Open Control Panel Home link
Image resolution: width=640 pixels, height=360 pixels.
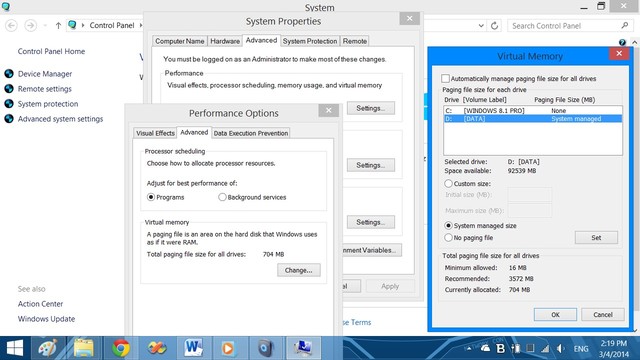click(51, 51)
